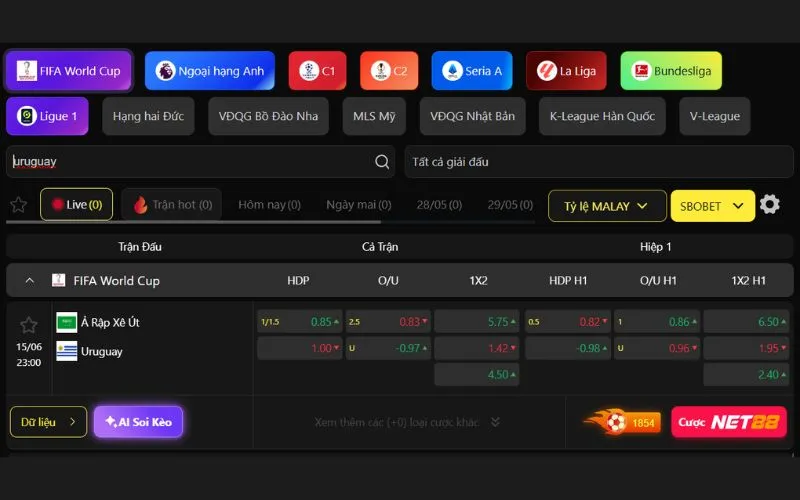
Task: Choose VĐQG Nhật Bản league
Action: [x=472, y=116]
